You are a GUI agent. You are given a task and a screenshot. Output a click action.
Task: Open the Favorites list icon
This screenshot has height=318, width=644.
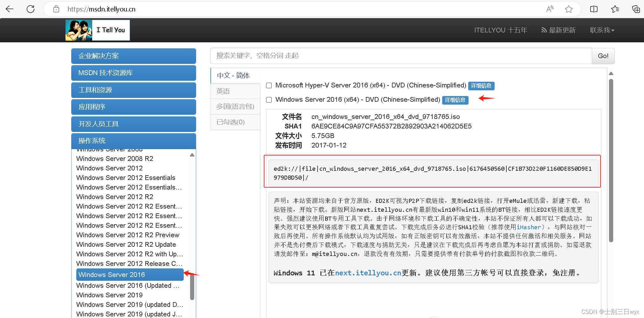click(615, 9)
